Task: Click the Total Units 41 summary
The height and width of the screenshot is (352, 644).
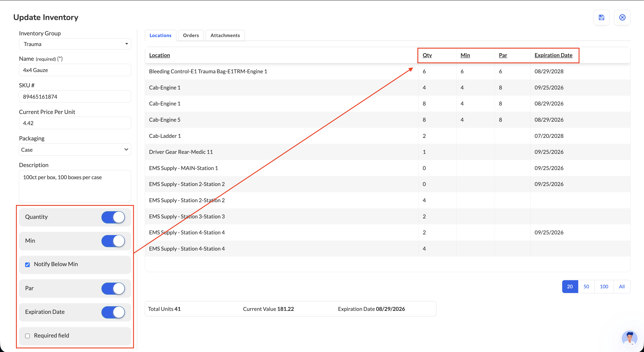Action: pyautogui.click(x=164, y=309)
